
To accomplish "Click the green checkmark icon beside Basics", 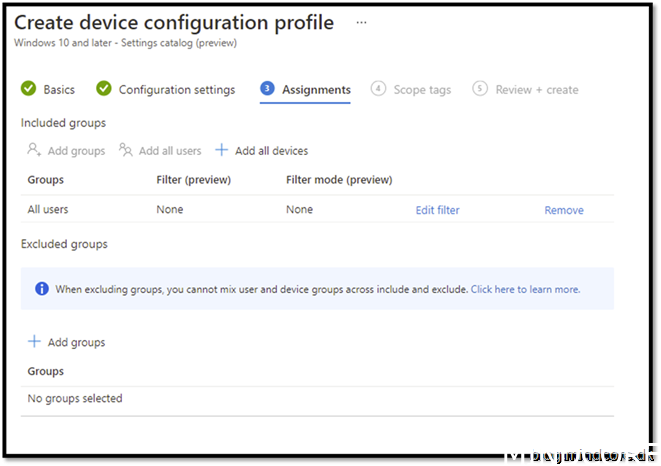I will pyautogui.click(x=29, y=89).
